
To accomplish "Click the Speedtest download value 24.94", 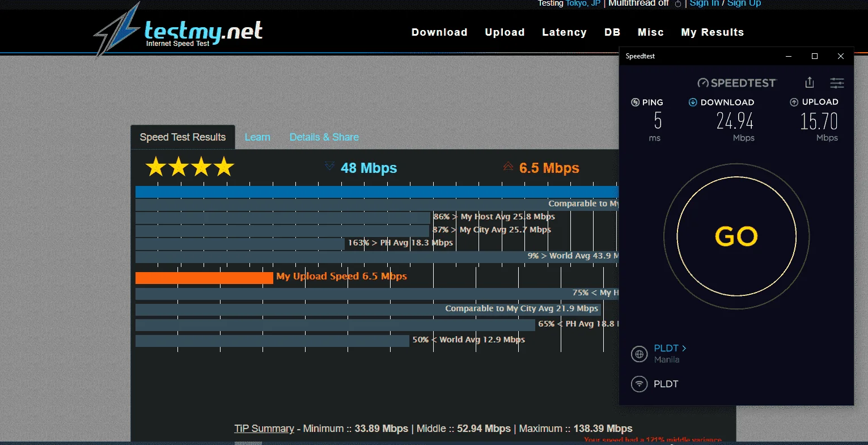I will pyautogui.click(x=735, y=121).
